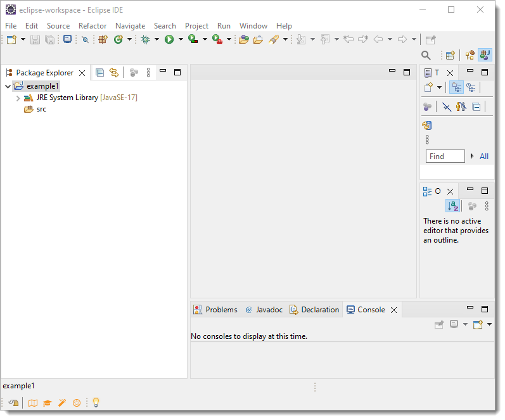Open the Source menu
Screen dimensions: 505x420
point(58,26)
